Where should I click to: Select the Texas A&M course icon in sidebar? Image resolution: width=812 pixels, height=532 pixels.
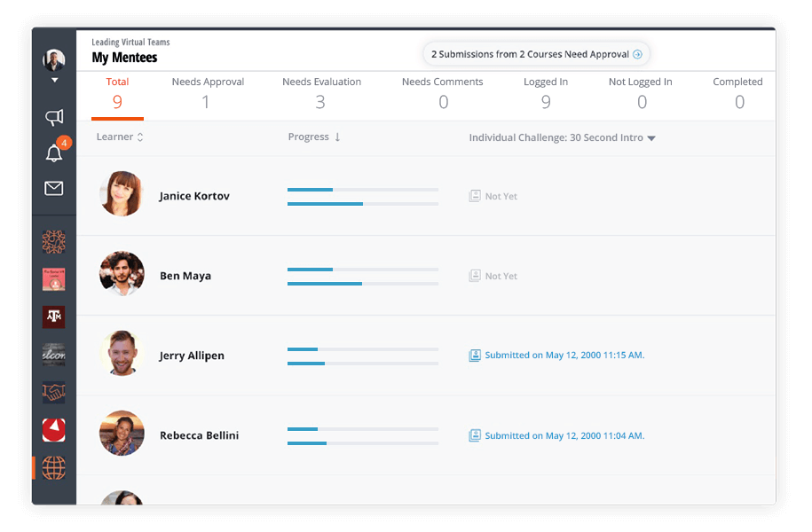(x=53, y=317)
